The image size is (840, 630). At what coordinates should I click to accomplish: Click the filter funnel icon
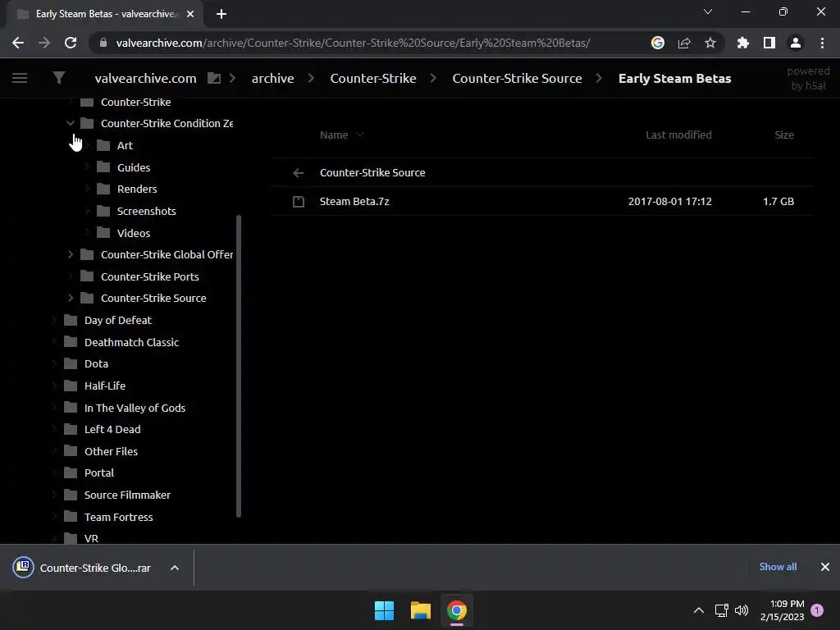59,78
